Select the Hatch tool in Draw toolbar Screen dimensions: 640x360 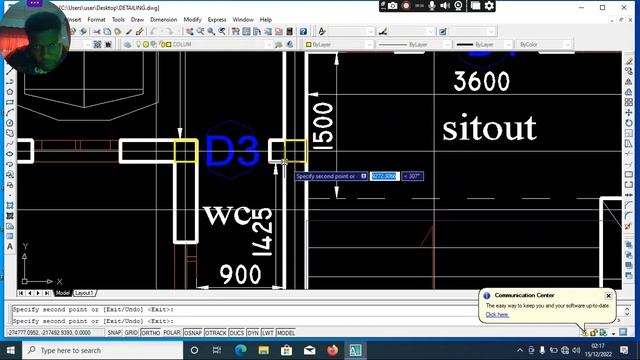pyautogui.click(x=10, y=205)
